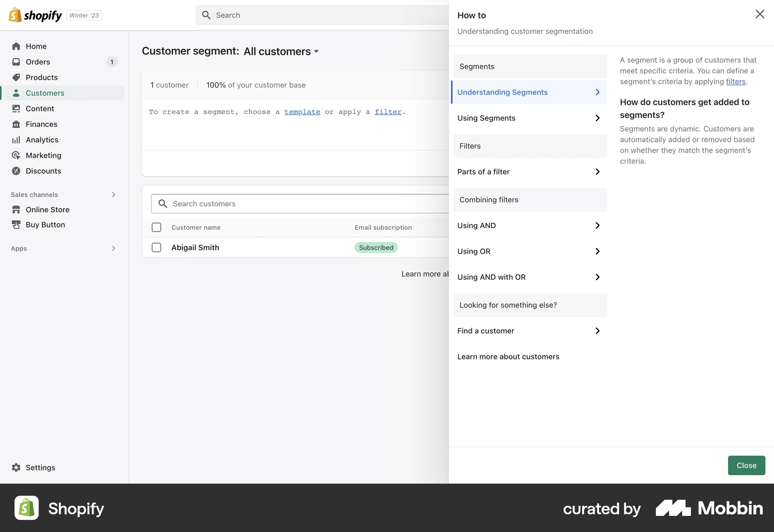Expand the Sales channels section
Screen dimensions: 774x532
coord(113,195)
